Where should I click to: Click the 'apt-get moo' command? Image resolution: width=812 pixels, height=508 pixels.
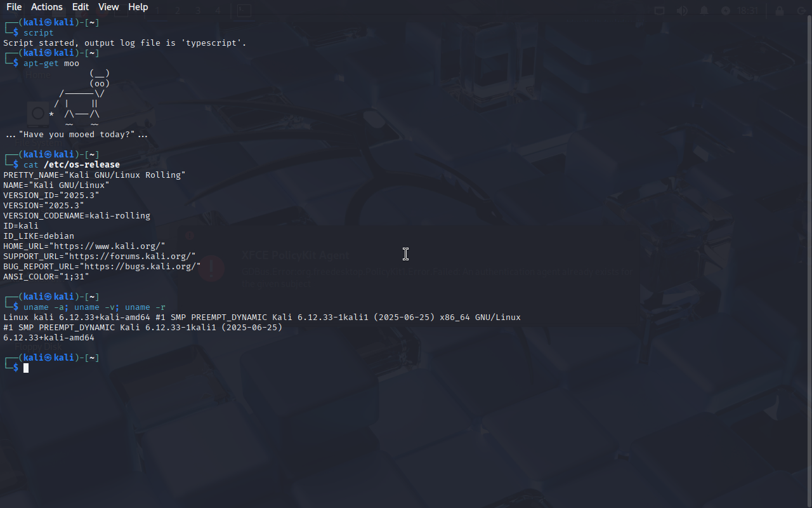[x=51, y=63]
